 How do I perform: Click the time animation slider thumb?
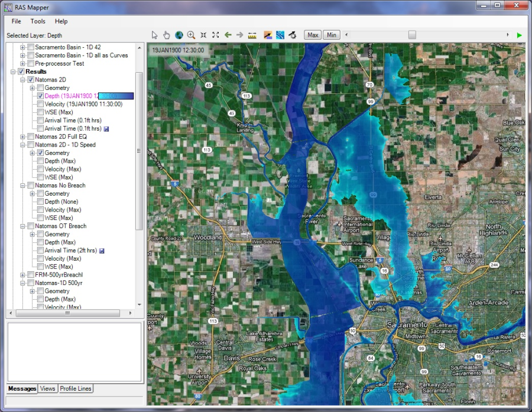click(412, 35)
